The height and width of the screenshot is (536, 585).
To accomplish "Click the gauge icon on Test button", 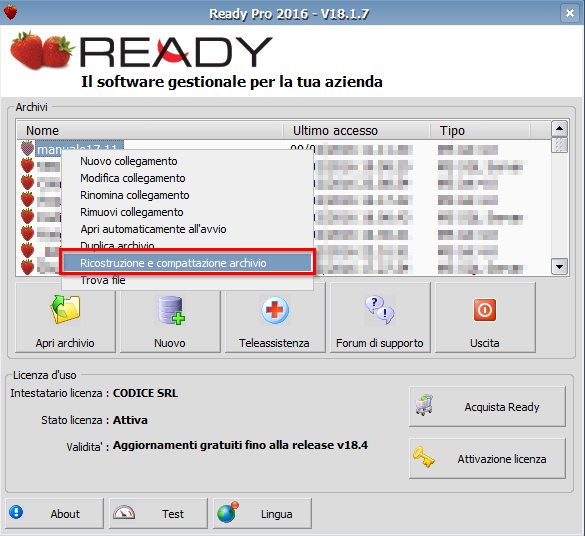I will pos(124,513).
